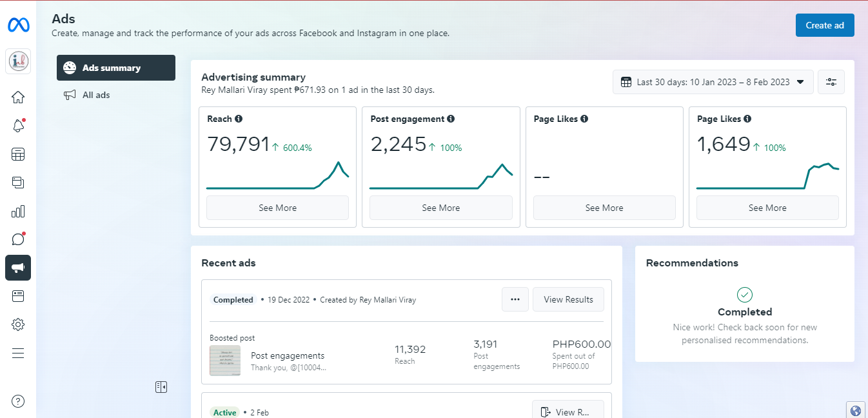Open the boosted post thumbnail image

(225, 361)
